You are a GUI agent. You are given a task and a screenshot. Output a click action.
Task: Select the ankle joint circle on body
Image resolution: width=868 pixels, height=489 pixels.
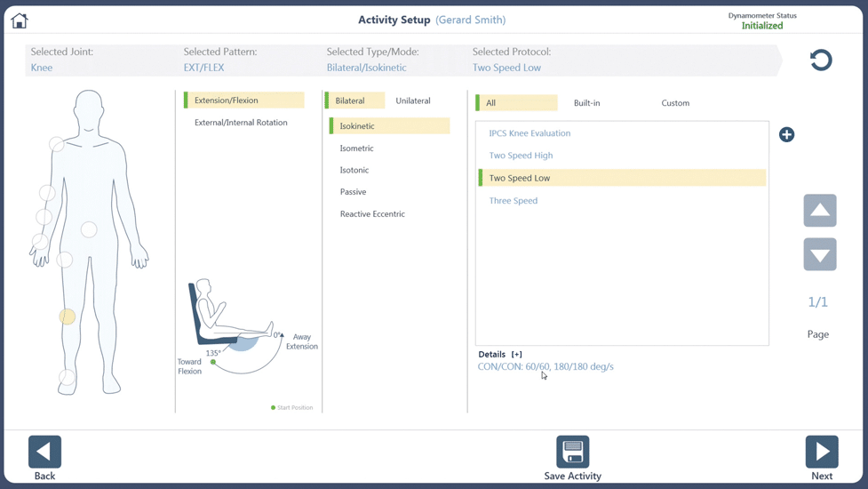click(x=67, y=377)
